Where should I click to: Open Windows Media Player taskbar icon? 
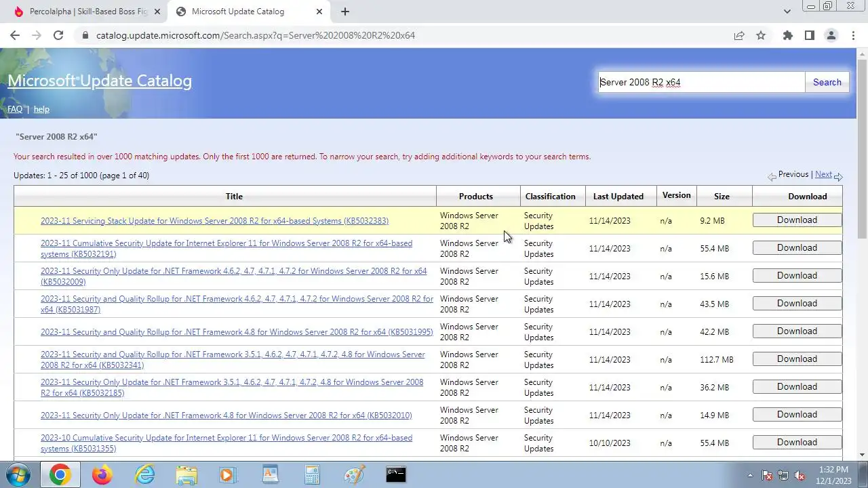tap(228, 474)
